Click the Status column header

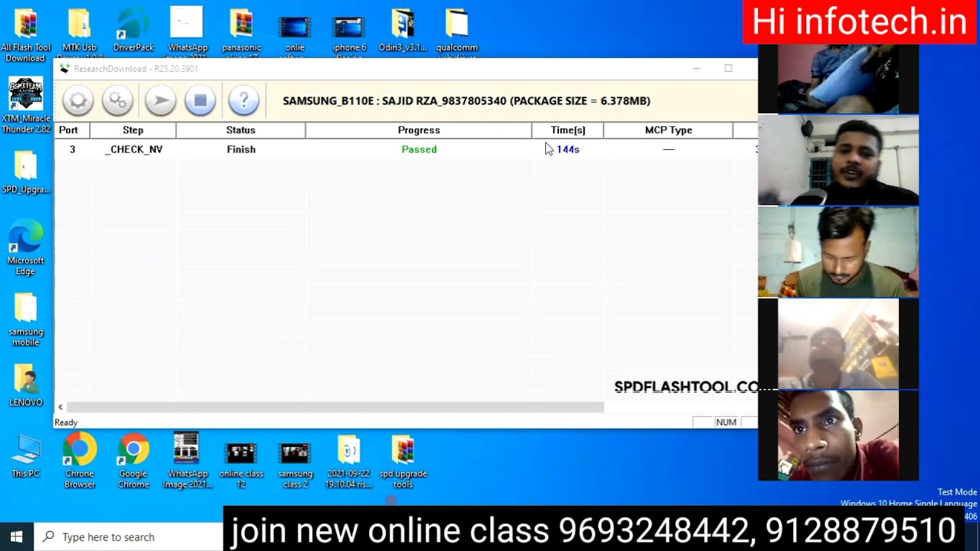coord(240,130)
